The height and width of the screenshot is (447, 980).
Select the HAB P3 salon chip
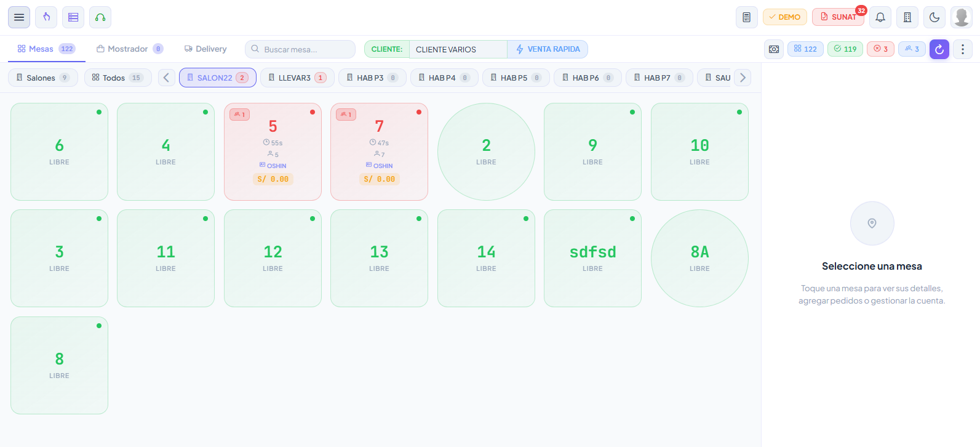point(372,78)
